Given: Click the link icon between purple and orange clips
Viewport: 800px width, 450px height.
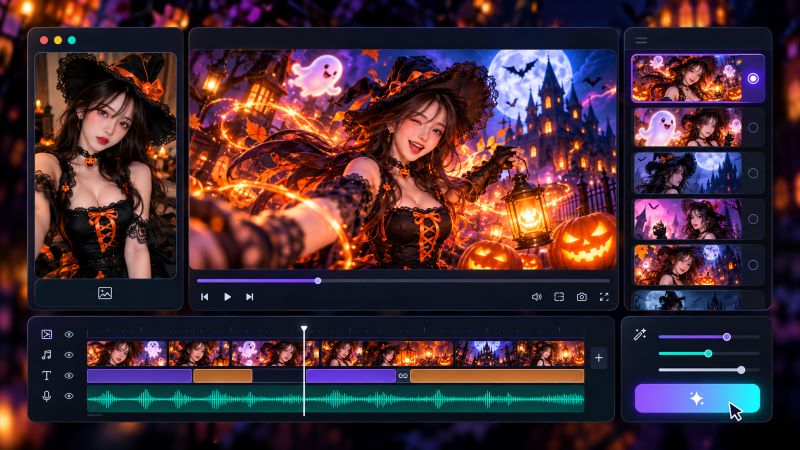Looking at the screenshot, I should [x=403, y=376].
